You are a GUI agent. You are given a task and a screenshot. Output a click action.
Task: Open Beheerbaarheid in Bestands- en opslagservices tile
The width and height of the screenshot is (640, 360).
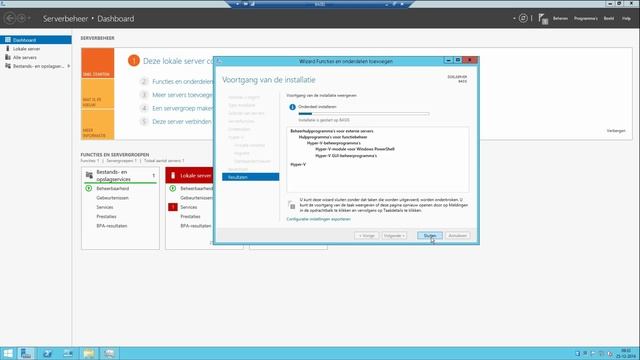113,189
